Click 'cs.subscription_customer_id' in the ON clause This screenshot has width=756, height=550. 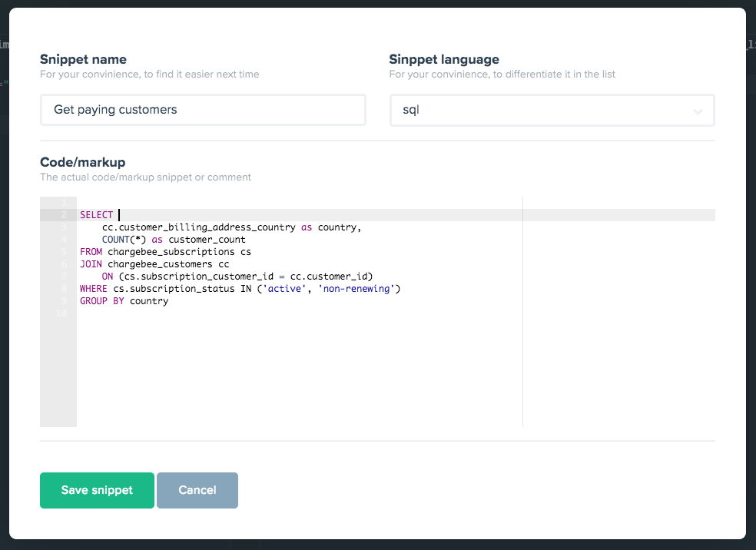(199, 277)
